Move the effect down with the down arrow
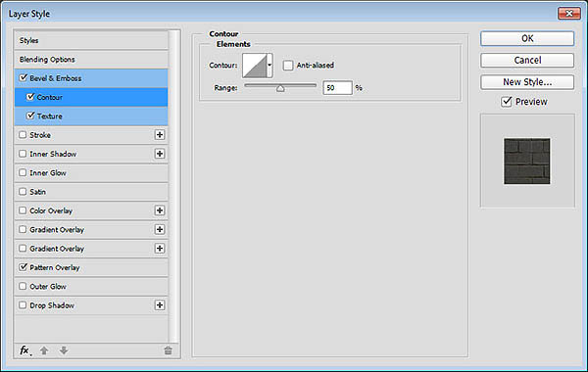Viewport: 588px width, 372px height. pos(64,350)
